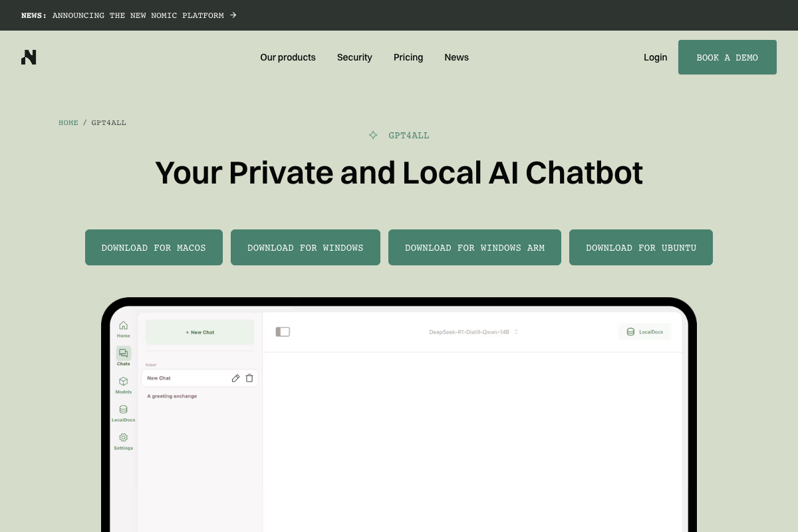Open the Settings gear icon
Viewport: 798px width, 532px height.
point(123,438)
